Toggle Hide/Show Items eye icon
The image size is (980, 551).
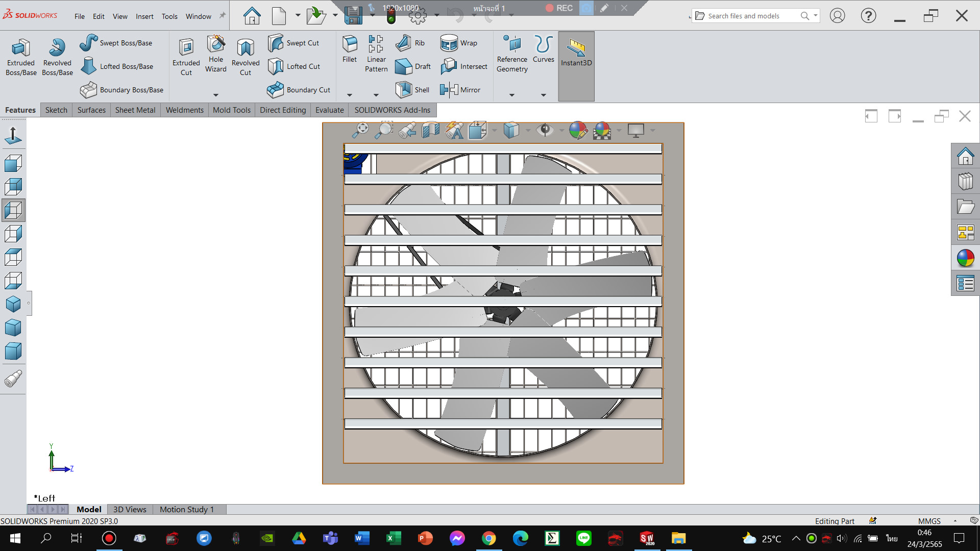click(545, 130)
